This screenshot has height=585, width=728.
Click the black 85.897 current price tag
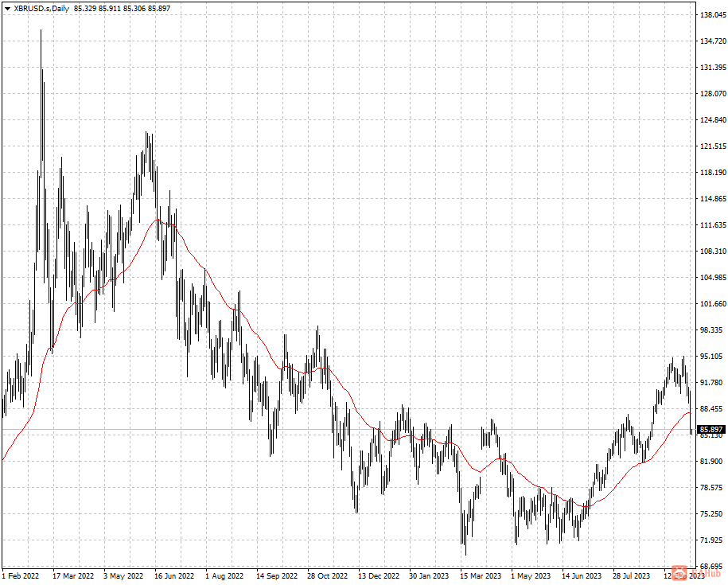click(x=710, y=430)
